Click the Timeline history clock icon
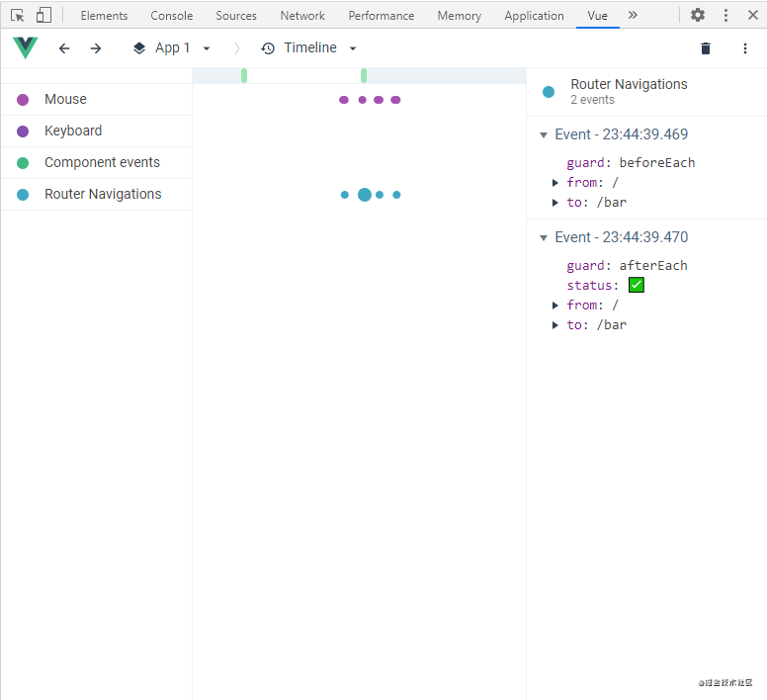The image size is (767, 700). click(268, 47)
